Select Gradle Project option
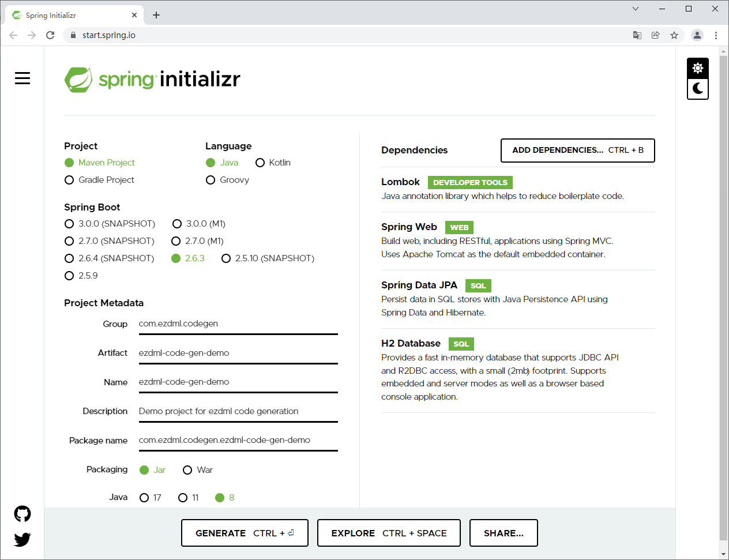This screenshot has width=729, height=560. [99, 180]
